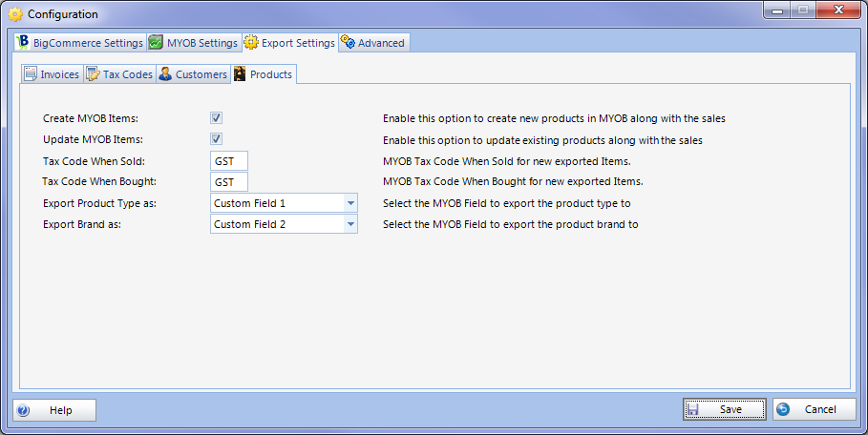
Task: Close the Configuration window
Action: (x=838, y=10)
